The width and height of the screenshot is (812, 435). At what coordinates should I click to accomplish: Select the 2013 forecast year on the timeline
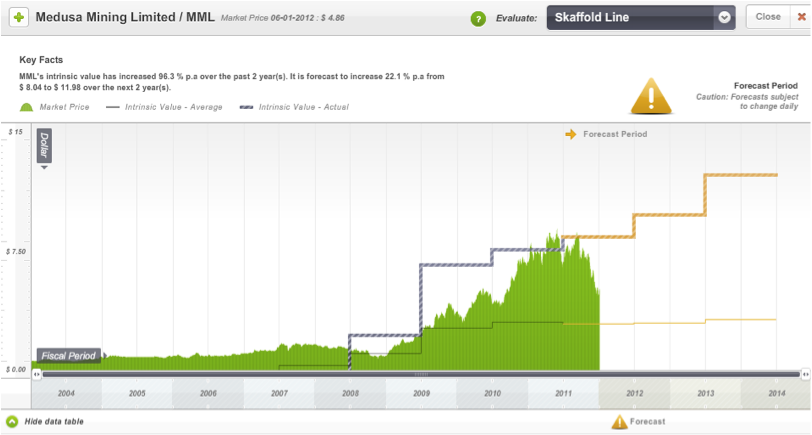[x=706, y=394]
